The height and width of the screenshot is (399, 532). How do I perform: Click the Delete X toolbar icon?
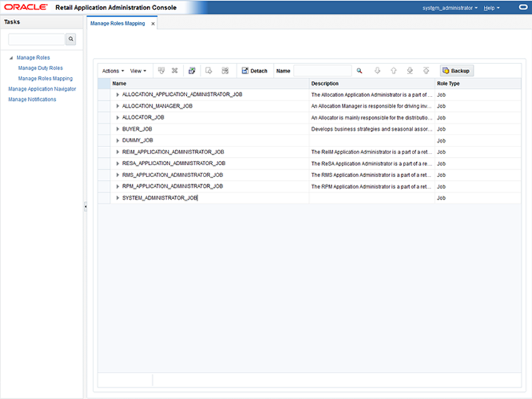pyautogui.click(x=175, y=71)
